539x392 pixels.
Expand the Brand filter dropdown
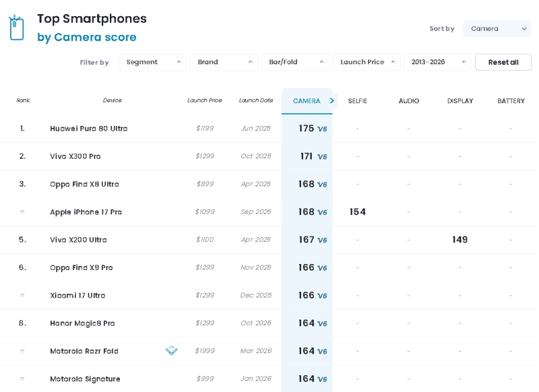pyautogui.click(x=224, y=63)
